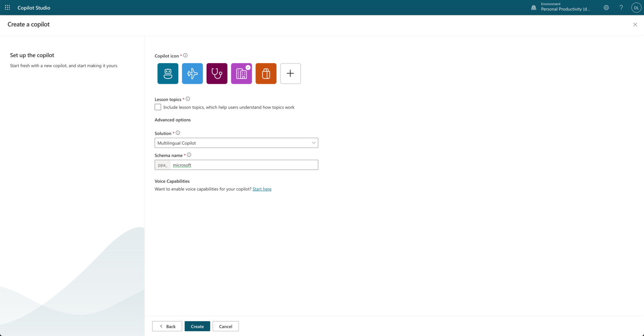This screenshot has width=644, height=336.
Task: Click the Schema name info icon
Action: pyautogui.click(x=189, y=155)
